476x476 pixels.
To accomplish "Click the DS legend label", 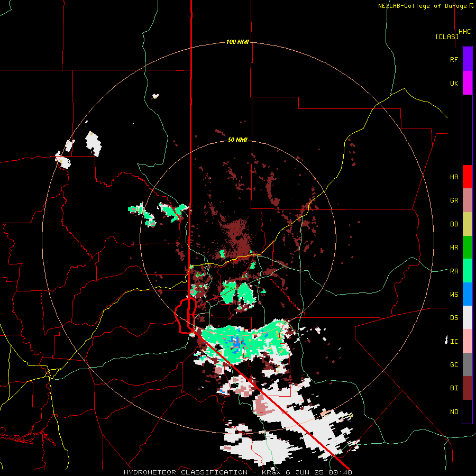I will [454, 318].
